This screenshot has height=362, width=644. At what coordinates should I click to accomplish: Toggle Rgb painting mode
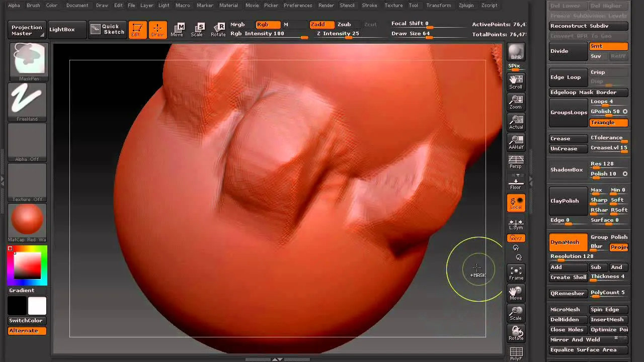268,25
